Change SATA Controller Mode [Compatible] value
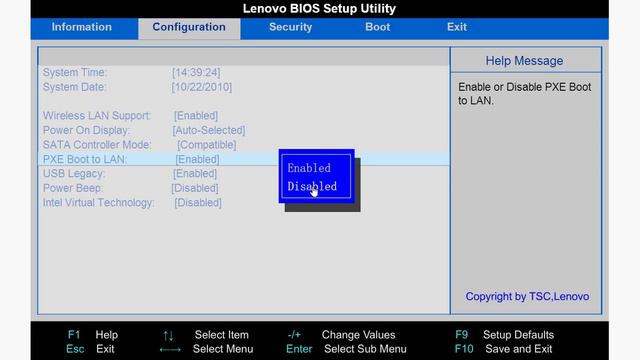Image resolution: width=640 pixels, height=360 pixels. [207, 145]
